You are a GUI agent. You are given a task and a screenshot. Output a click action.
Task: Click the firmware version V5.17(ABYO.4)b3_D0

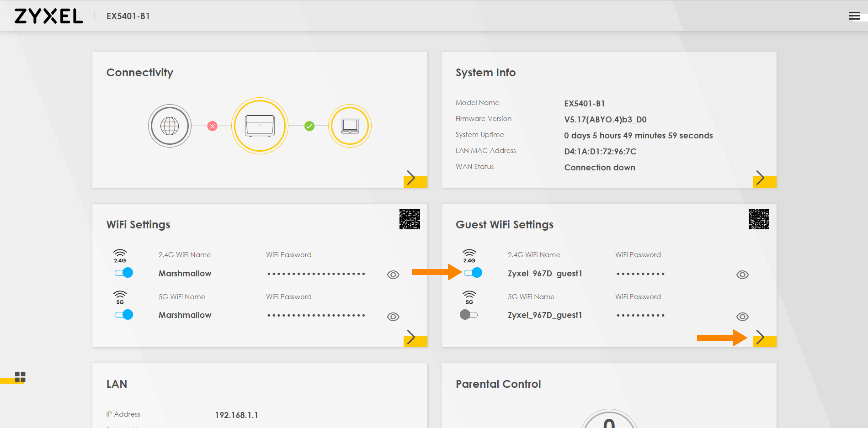605,120
